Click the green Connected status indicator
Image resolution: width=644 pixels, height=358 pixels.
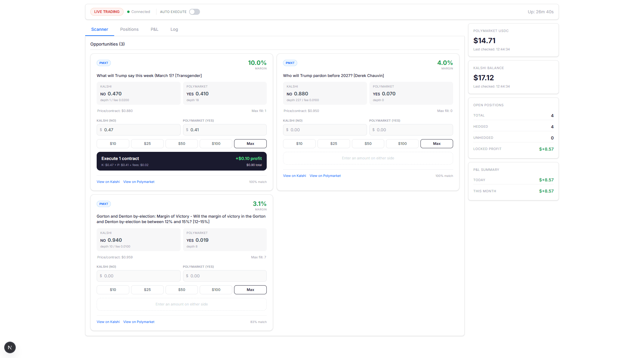tap(139, 12)
